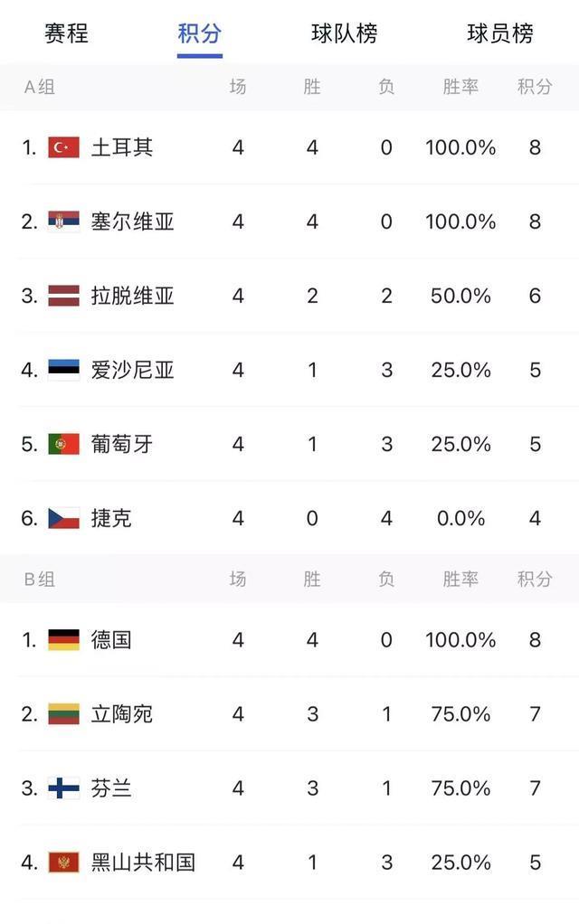Open team 塞尔维亚 details
The height and width of the screenshot is (924, 579).
pyautogui.click(x=133, y=222)
